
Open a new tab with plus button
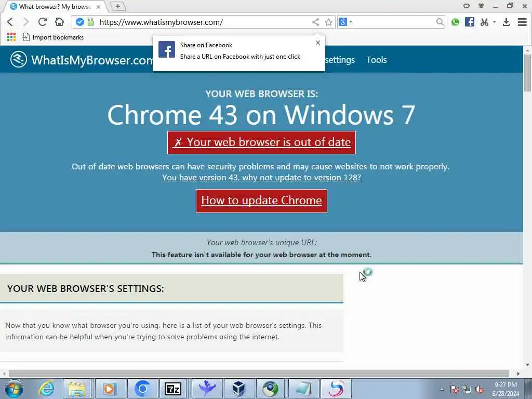click(x=118, y=6)
